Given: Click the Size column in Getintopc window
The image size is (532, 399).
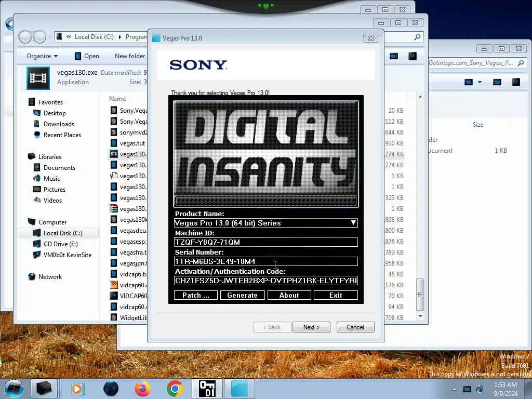Looking at the screenshot, I should (x=478, y=125).
